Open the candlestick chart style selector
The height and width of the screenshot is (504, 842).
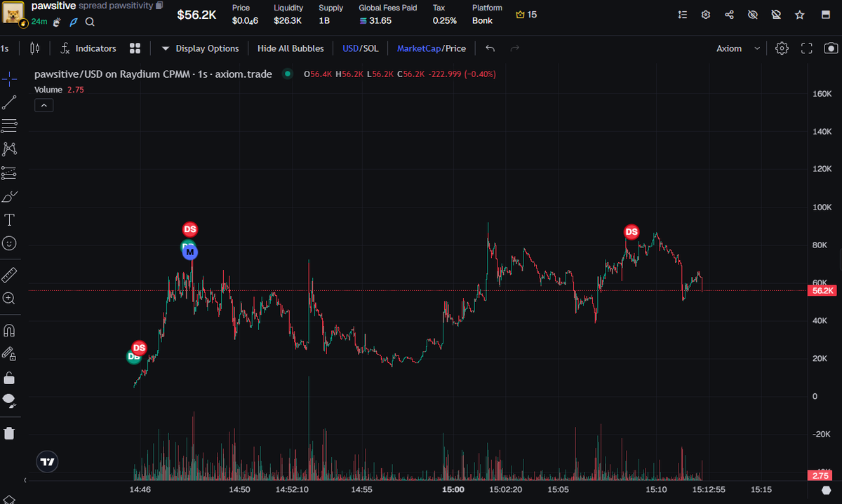[x=36, y=48]
